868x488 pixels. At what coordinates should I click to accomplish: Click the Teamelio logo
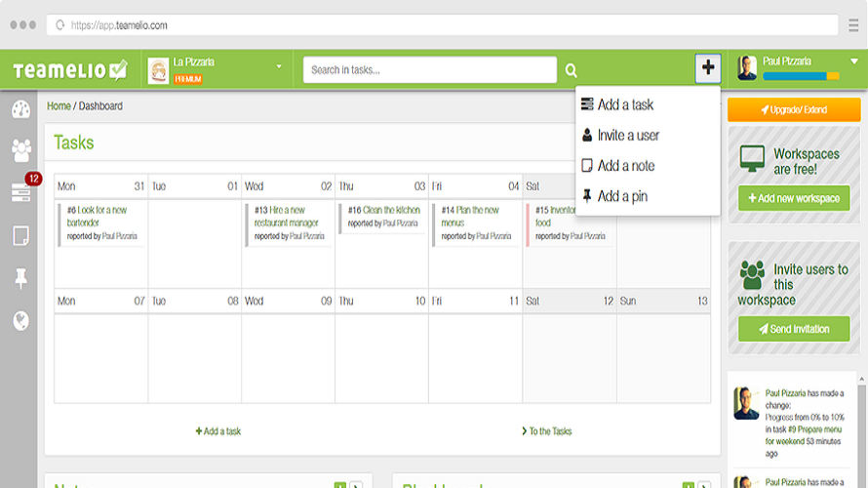tap(70, 70)
